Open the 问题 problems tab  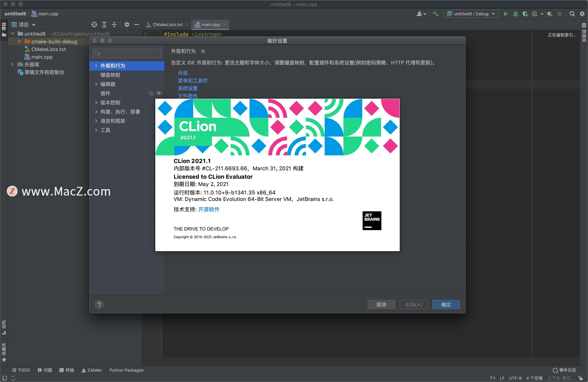[45, 370]
